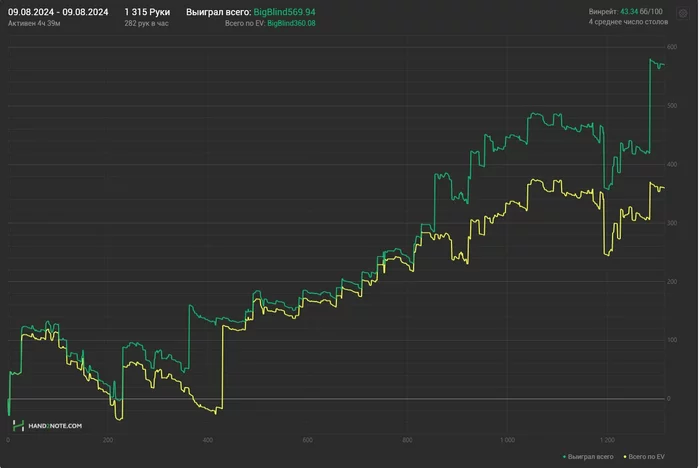Click the x-axis label 1 000
This screenshot has width=700, height=468.
click(x=507, y=440)
